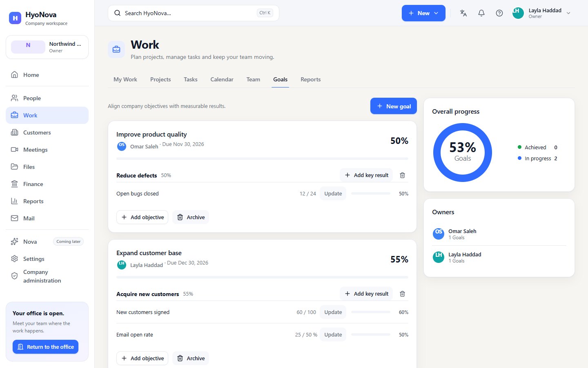Open Mail in the sidebar
Screen dimensions: 588x368
[47, 218]
